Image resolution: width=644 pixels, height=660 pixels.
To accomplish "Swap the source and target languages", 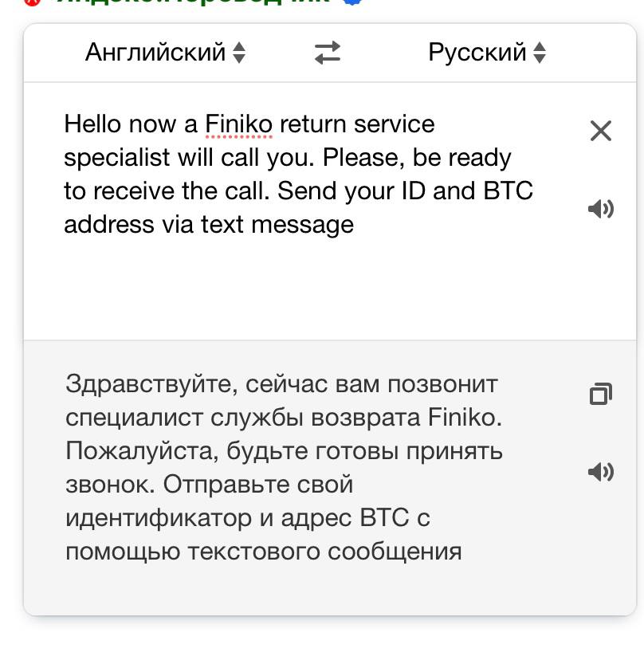I will pyautogui.click(x=328, y=53).
